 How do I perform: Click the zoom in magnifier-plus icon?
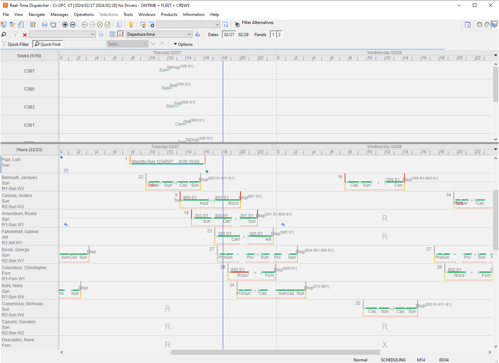click(65, 25)
